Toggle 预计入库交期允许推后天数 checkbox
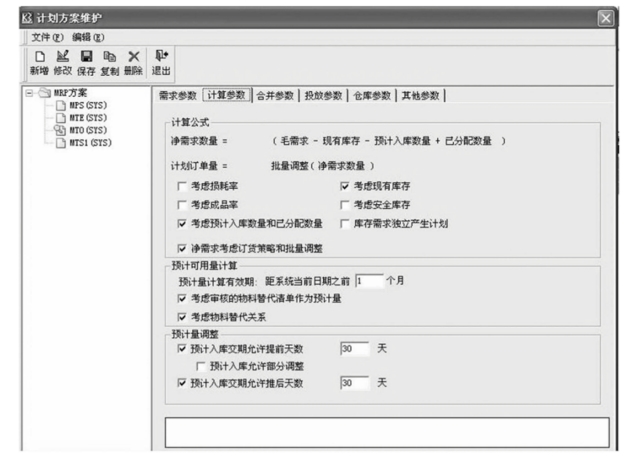The height and width of the screenshot is (463, 638). [x=182, y=383]
